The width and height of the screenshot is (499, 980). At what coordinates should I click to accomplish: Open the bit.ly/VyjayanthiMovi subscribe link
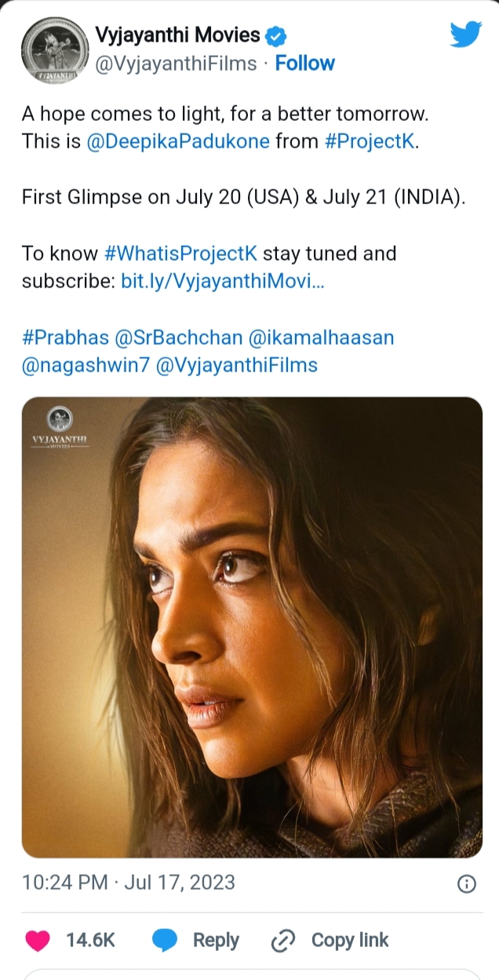click(x=222, y=281)
